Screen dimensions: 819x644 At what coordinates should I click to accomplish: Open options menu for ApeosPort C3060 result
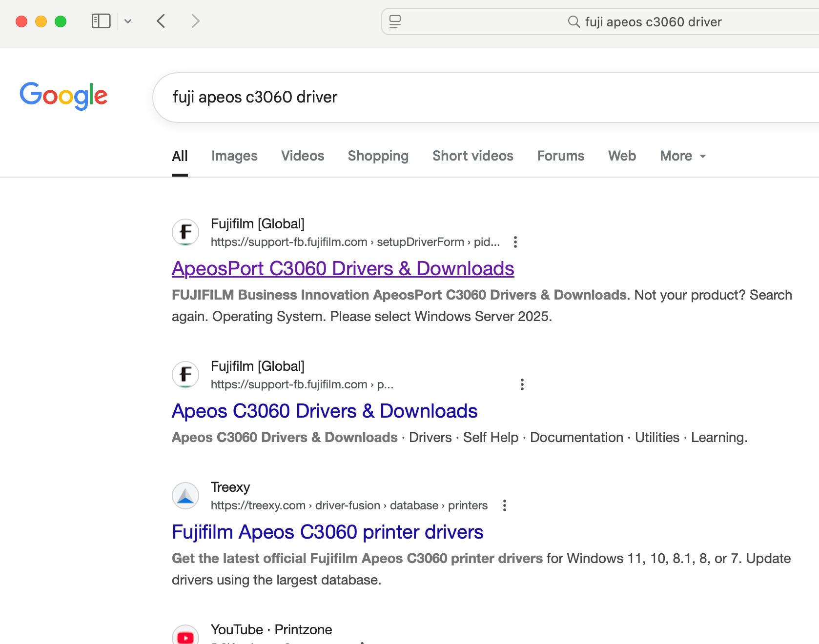[x=515, y=242]
